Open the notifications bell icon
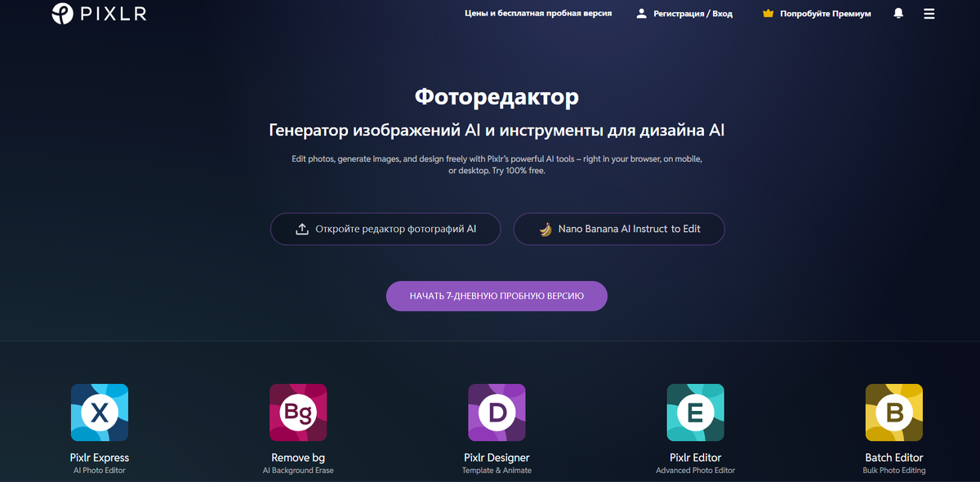 [898, 13]
